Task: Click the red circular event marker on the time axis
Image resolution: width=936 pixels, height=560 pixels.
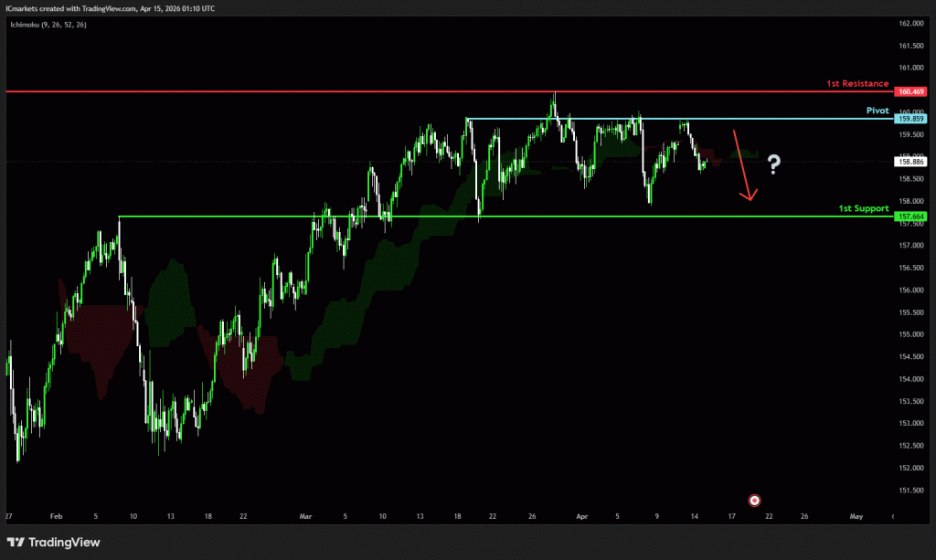Action: [755, 500]
